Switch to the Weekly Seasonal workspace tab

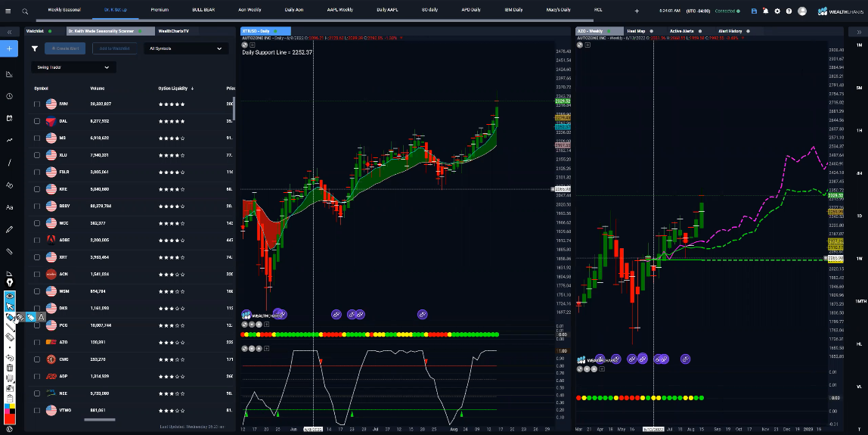pyautogui.click(x=64, y=10)
